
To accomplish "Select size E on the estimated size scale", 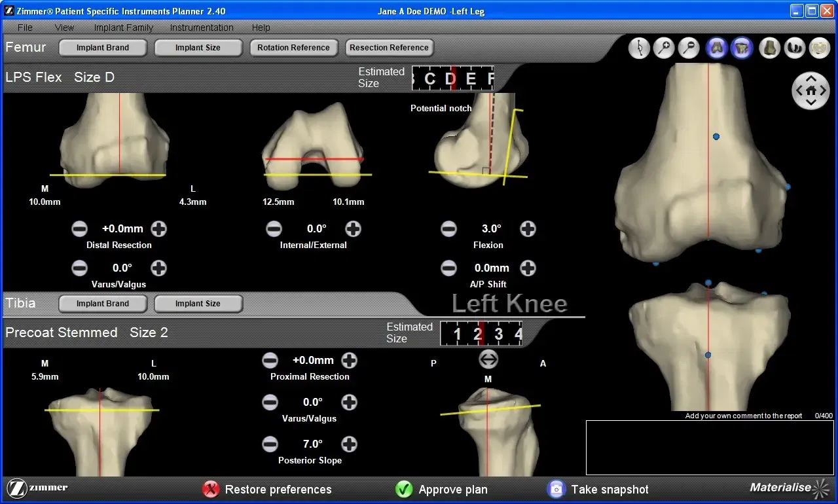I will click(x=472, y=78).
